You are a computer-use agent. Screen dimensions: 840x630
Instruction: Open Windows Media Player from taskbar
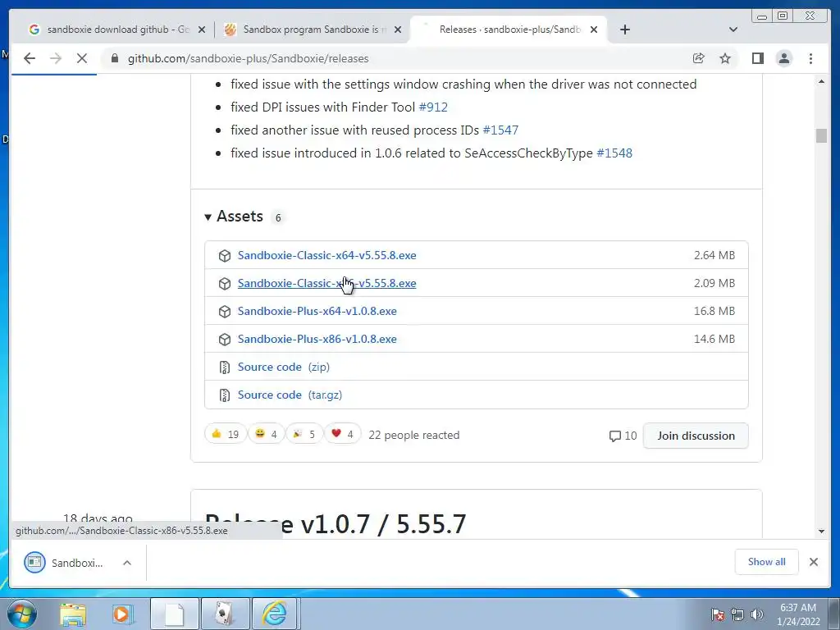coord(121,614)
